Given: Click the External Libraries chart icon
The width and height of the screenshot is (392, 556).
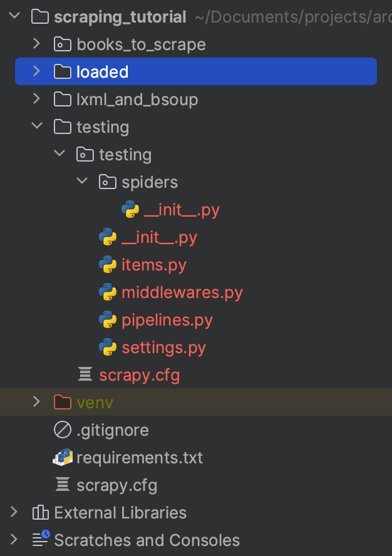Looking at the screenshot, I should 40,513.
